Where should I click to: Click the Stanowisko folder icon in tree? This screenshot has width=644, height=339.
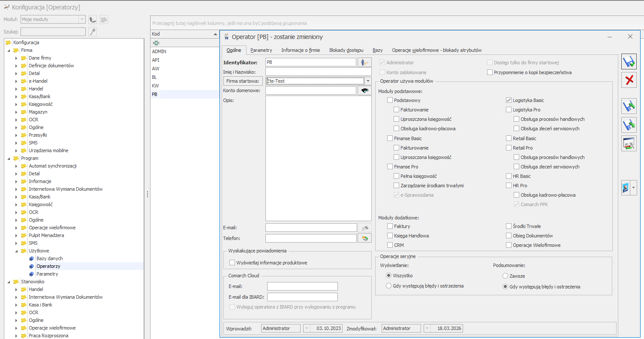point(16,282)
